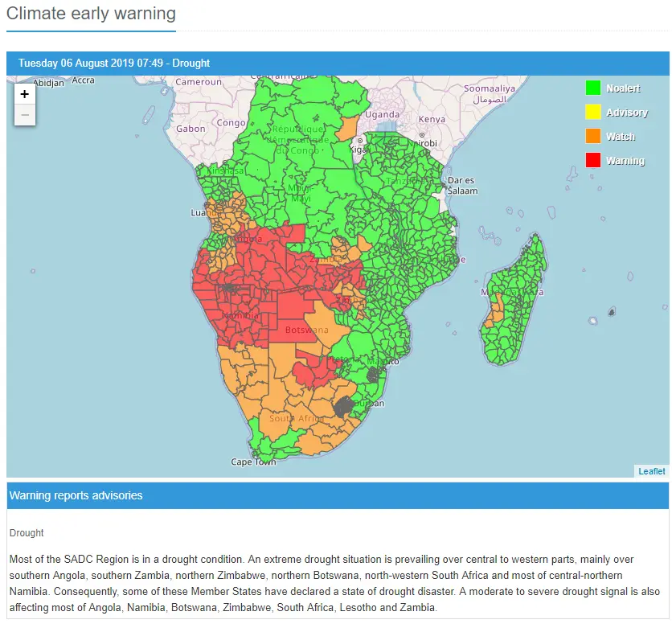This screenshot has height=628, width=672.
Task: Click the Warning reports advisories header
Action: tap(338, 495)
